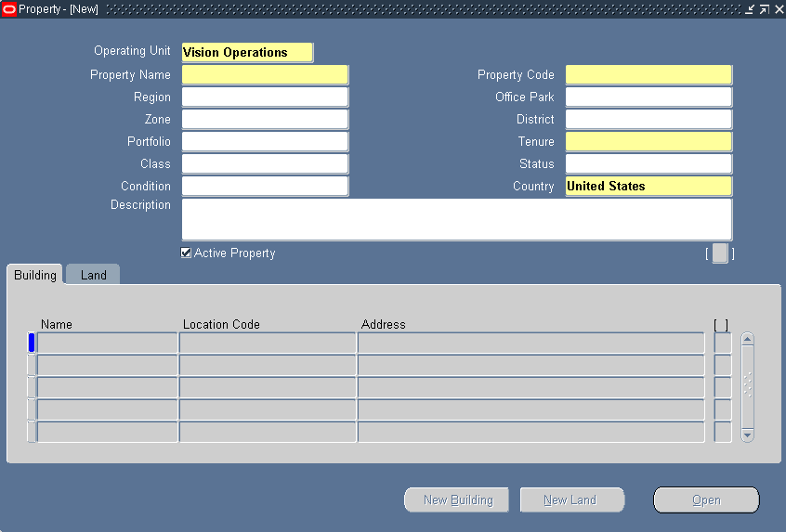Click inside the Description text area
The height and width of the screenshot is (532, 786).
coord(457,219)
